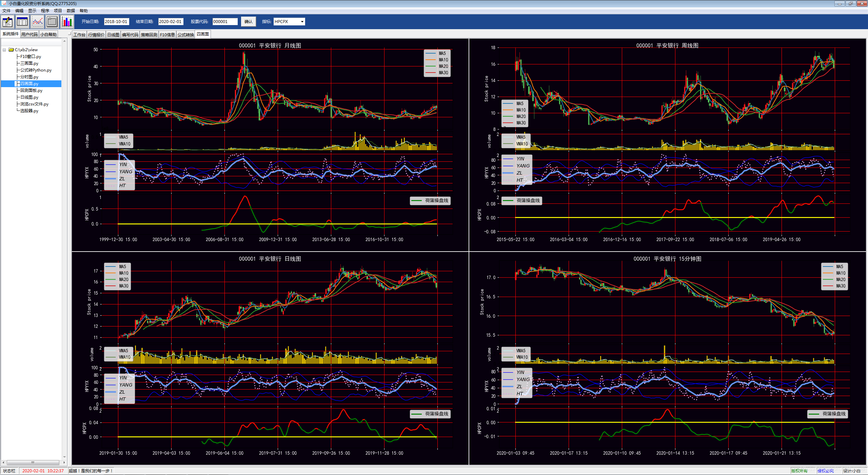868x475 pixels.
Task: Switch to the 用户代码 tab
Action: [x=29, y=34]
